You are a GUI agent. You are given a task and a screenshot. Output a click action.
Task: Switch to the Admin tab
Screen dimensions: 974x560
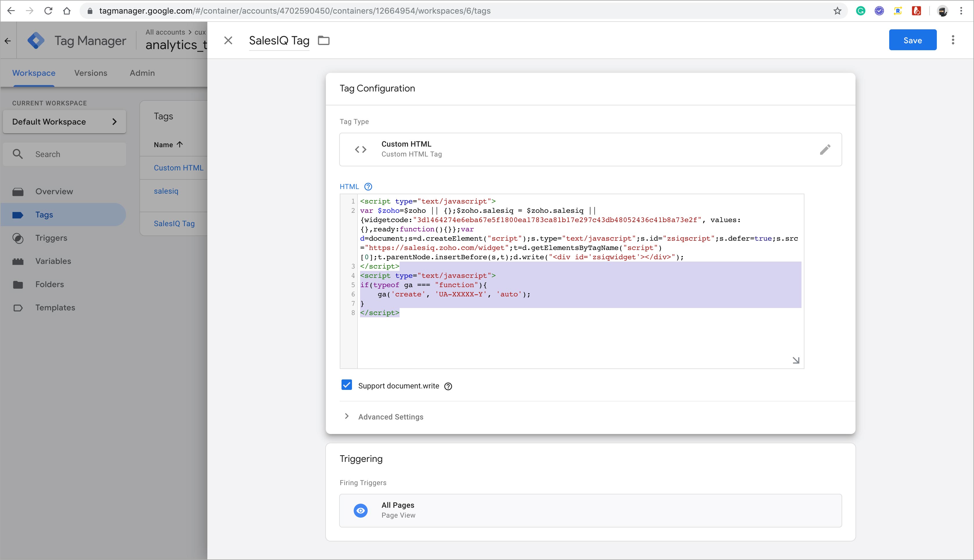142,73
